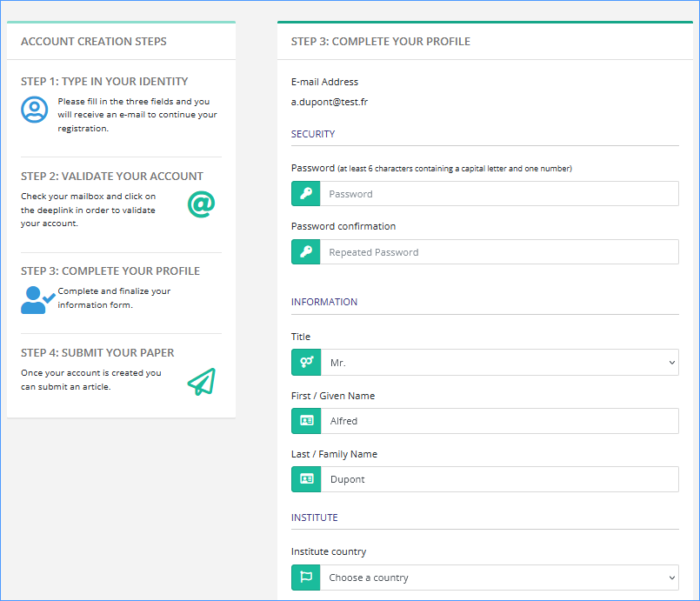Click the a.dupont@test.fr email address text
Image resolution: width=700 pixels, height=601 pixels.
coord(330,102)
